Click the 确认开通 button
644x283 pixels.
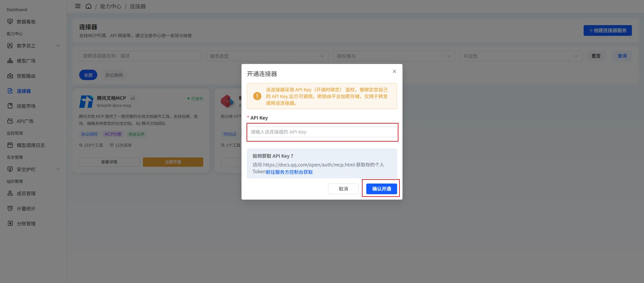pyautogui.click(x=382, y=189)
